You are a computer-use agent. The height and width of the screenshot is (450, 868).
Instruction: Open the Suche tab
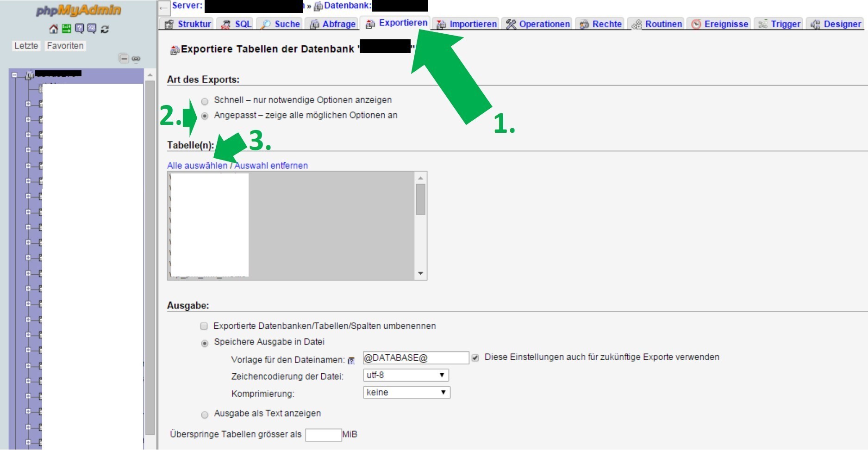[x=280, y=24]
